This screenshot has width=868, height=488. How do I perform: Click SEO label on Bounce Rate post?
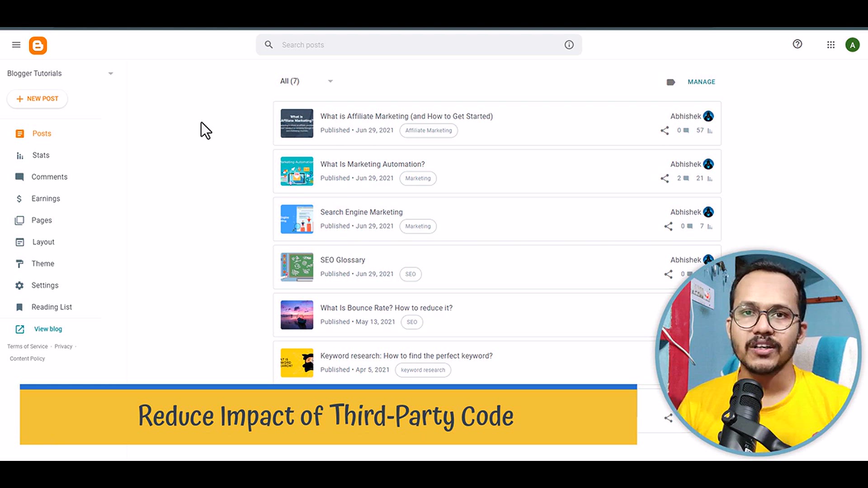click(x=412, y=322)
